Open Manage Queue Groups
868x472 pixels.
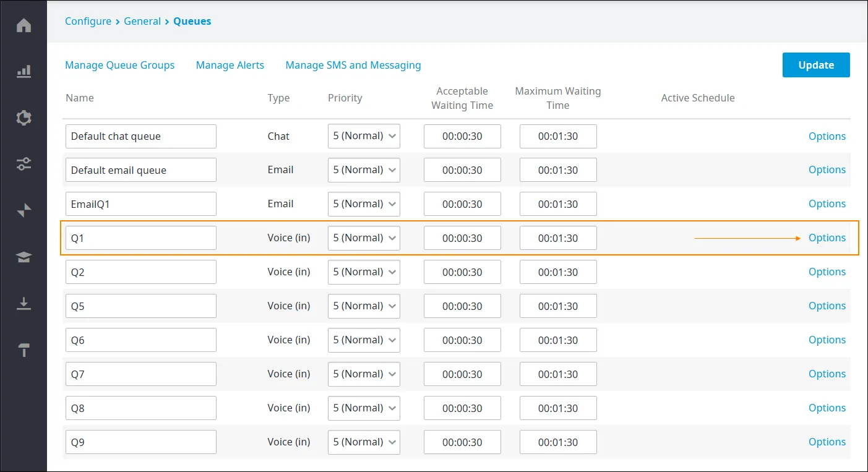pos(120,65)
